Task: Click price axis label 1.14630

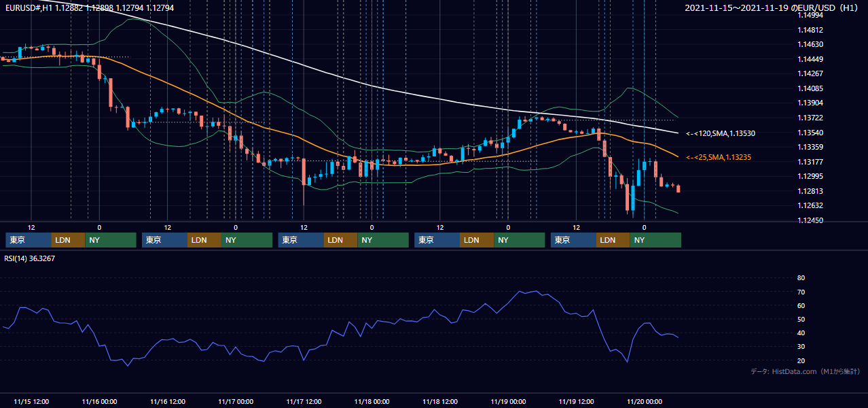Action: (x=810, y=44)
